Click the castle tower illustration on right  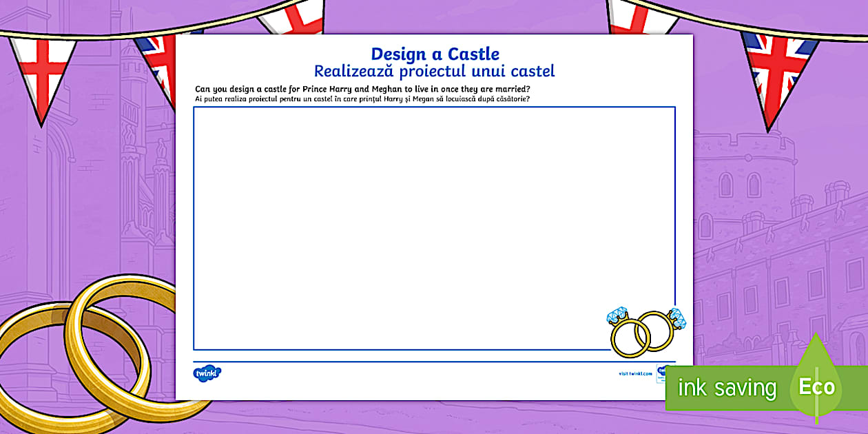[x=737, y=179]
